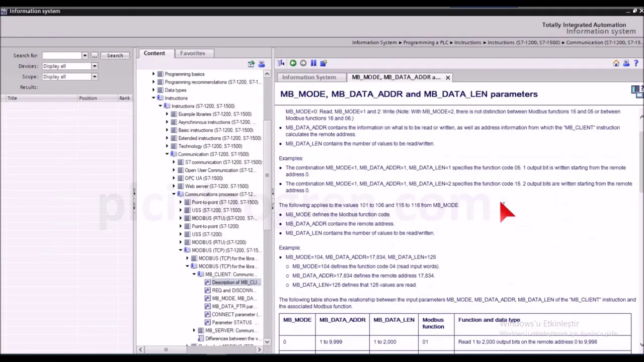Click book icon beside OPC UA (S7-1500)
The width and height of the screenshot is (644, 362).
click(181, 178)
